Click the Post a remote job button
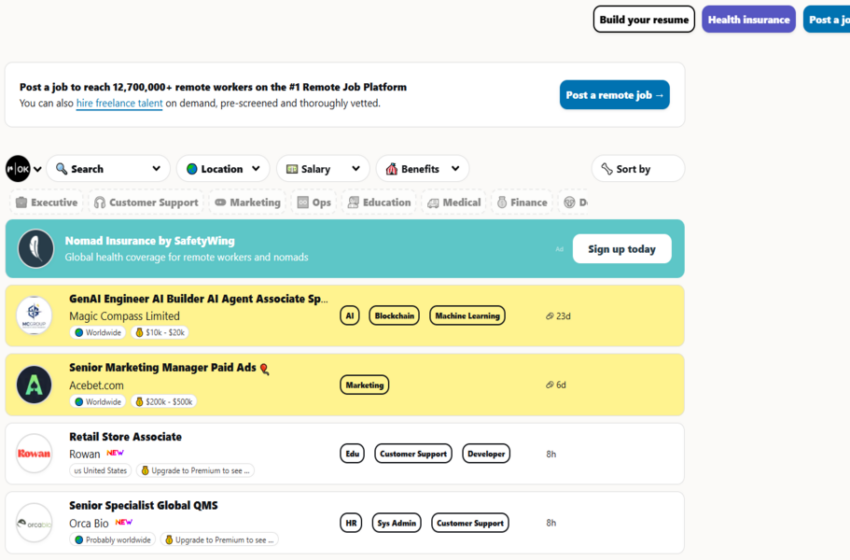Viewport: 850px width, 560px height. (614, 95)
